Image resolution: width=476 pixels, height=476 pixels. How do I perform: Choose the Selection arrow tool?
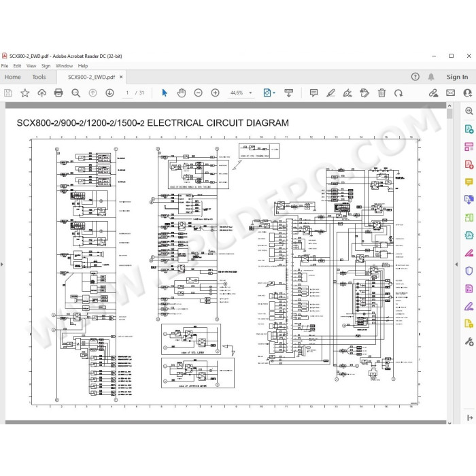pyautogui.click(x=165, y=93)
